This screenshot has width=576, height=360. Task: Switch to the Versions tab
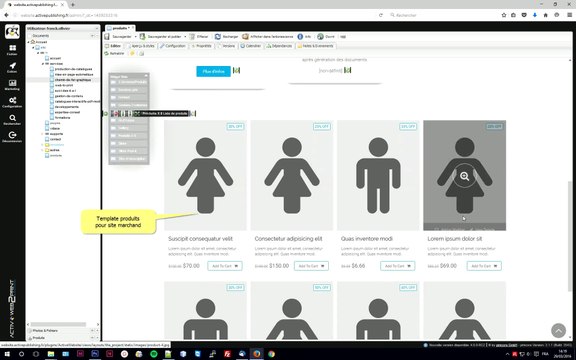tap(226, 46)
